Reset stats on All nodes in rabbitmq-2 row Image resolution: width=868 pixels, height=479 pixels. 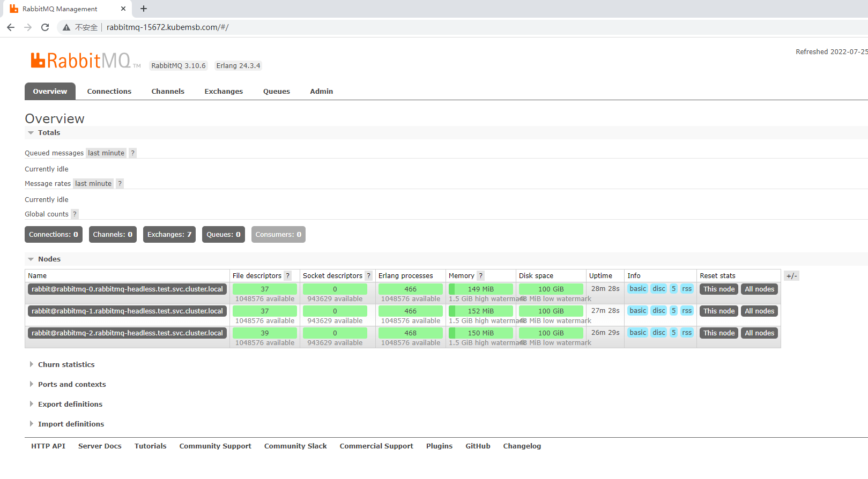click(759, 333)
